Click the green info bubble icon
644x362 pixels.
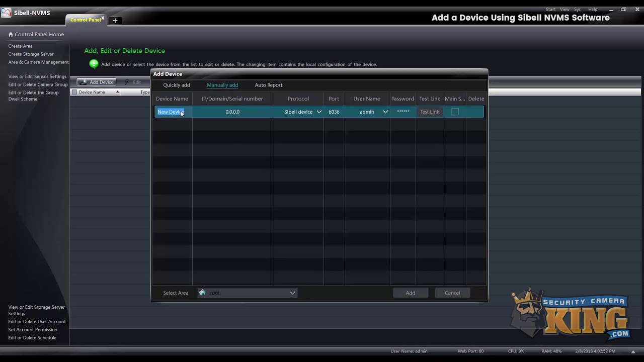tap(94, 64)
